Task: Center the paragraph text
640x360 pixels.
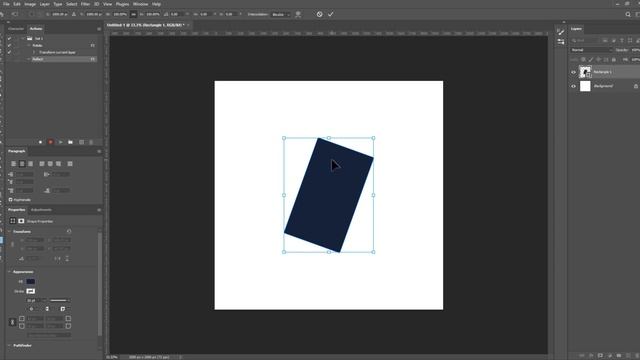Action: click(22, 164)
